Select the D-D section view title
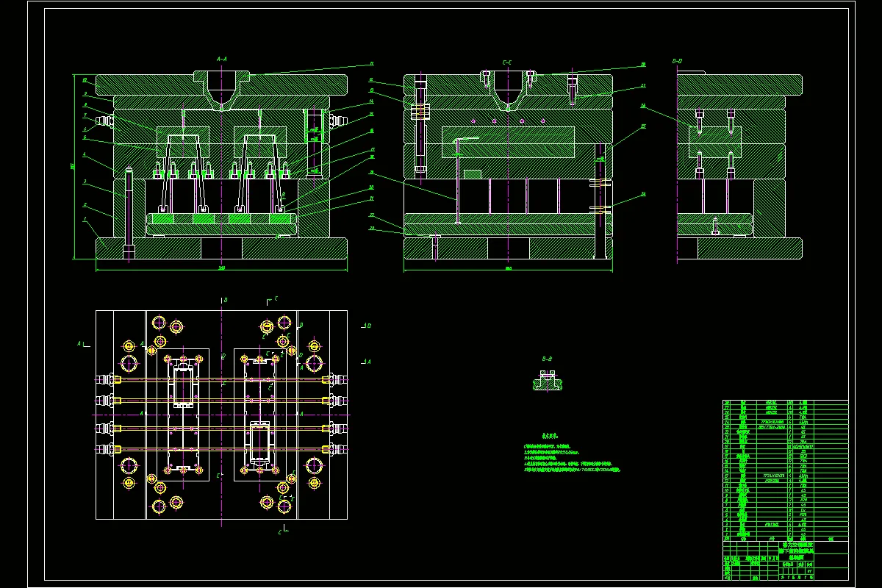The height and width of the screenshot is (588, 882). [x=677, y=60]
